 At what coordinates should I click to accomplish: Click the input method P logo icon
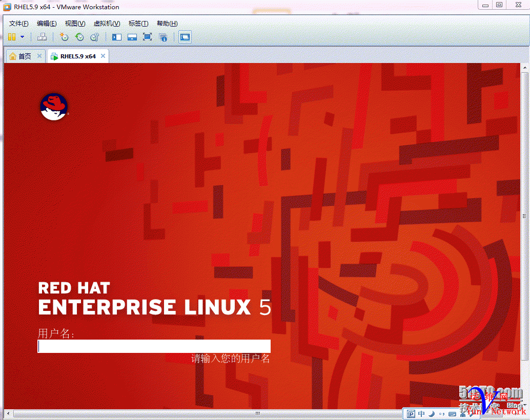[411, 414]
